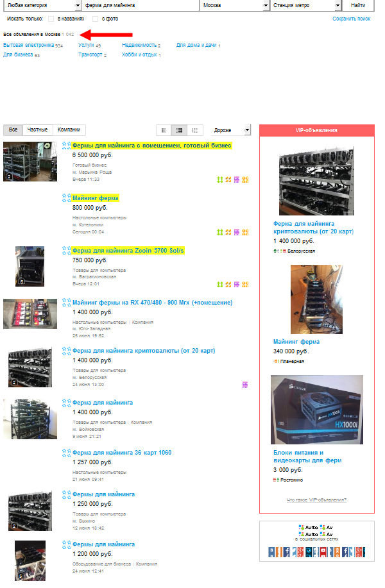Image resolution: width=385 pixels, height=588 pixels.
Task: Purple icon in the 6 500 000 руб. listing
Action: point(237,180)
